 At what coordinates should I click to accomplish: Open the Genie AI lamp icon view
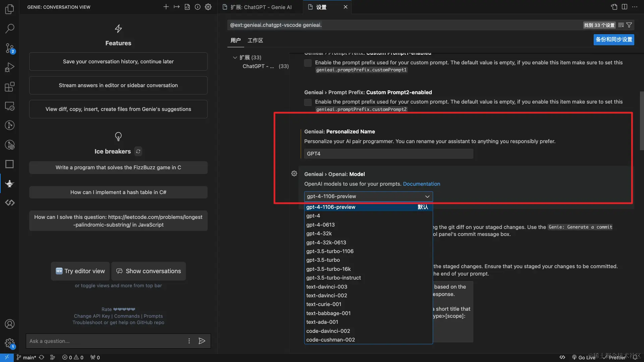(10, 183)
